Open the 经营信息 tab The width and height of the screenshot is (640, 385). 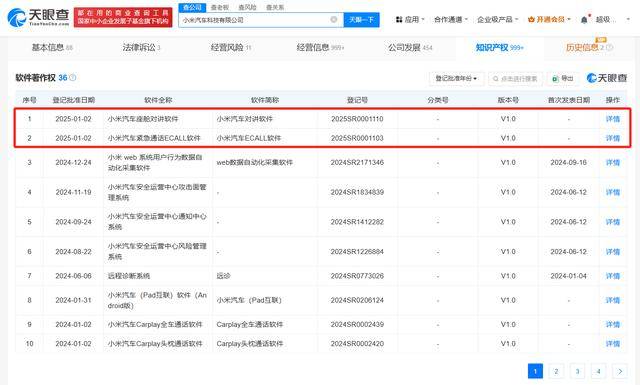[x=320, y=47]
